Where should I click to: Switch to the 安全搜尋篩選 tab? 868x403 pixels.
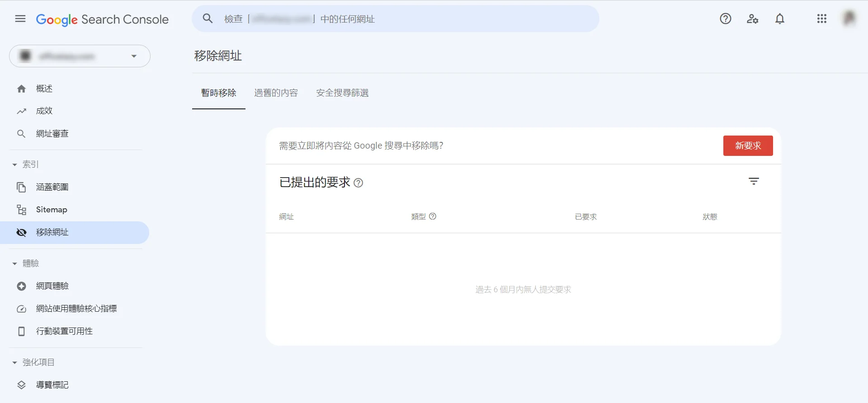tap(342, 93)
